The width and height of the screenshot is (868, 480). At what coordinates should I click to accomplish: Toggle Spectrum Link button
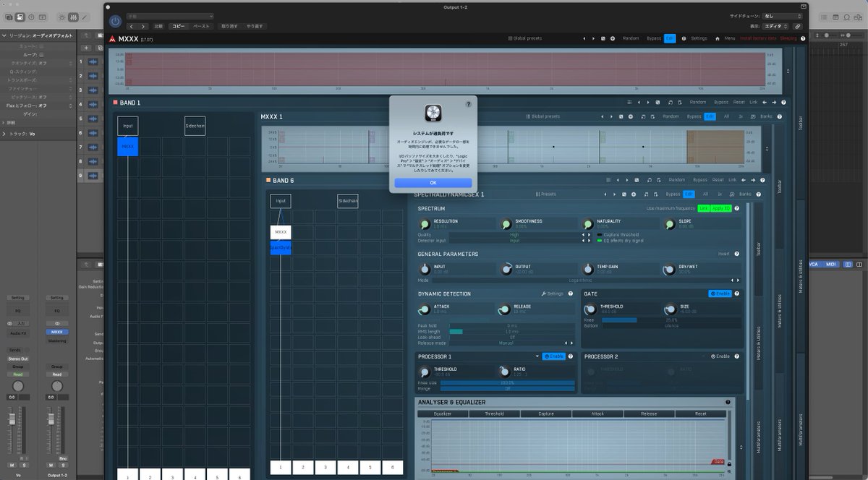pyautogui.click(x=703, y=208)
